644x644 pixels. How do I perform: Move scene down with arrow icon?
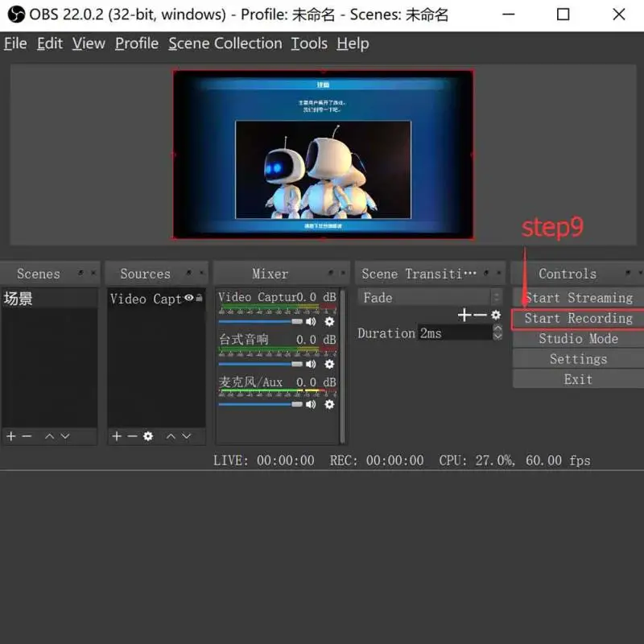(65, 436)
